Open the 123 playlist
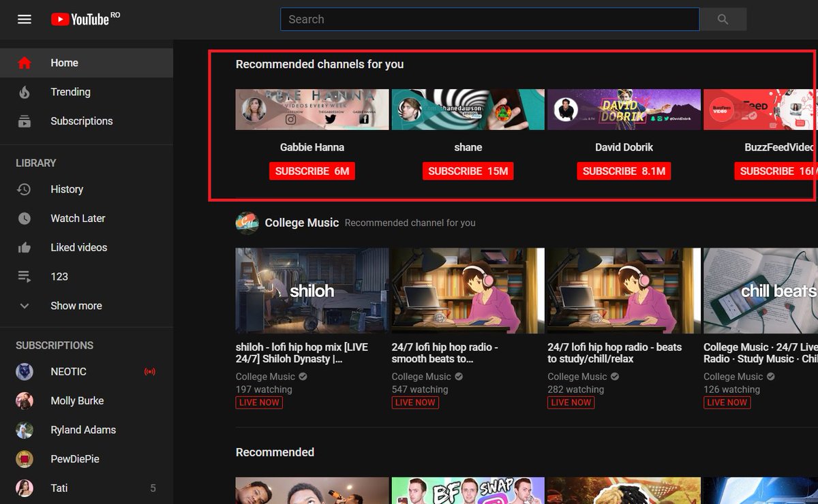This screenshot has height=504, width=818. [x=87, y=277]
